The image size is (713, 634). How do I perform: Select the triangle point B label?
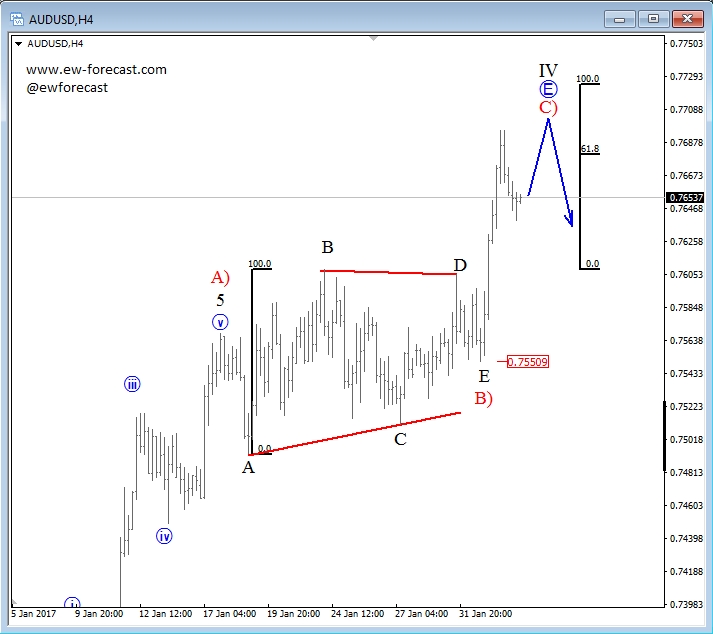327,247
